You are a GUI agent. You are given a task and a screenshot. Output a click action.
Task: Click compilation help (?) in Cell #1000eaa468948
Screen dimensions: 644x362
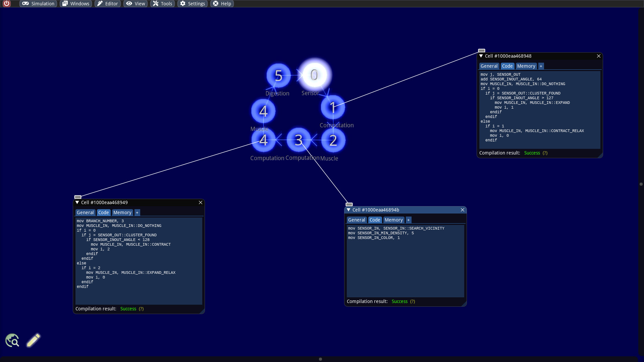[x=545, y=153]
